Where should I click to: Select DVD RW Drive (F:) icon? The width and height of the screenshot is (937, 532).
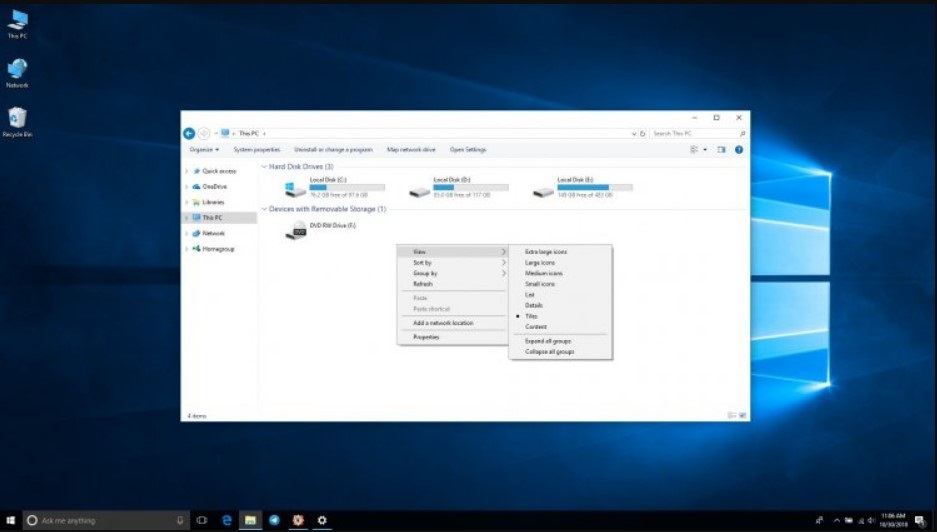(x=296, y=230)
